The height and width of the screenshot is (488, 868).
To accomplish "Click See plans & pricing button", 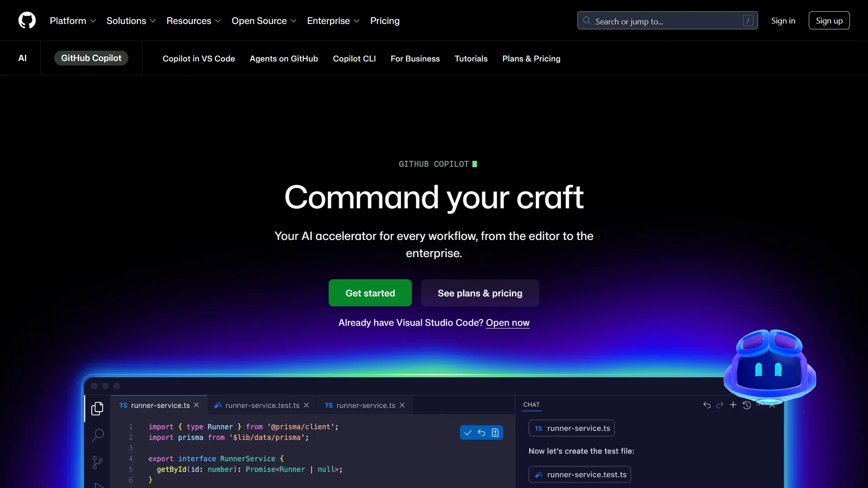I will (480, 293).
